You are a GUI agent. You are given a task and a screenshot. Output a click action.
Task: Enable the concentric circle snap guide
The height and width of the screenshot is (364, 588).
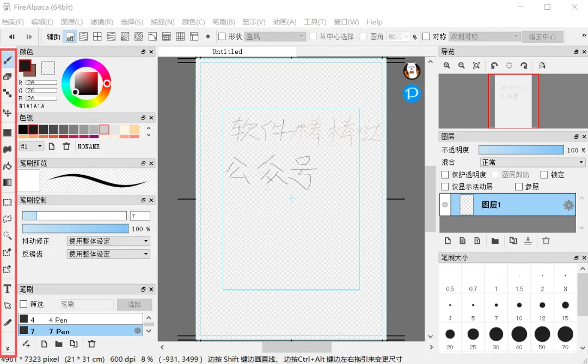(x=139, y=36)
